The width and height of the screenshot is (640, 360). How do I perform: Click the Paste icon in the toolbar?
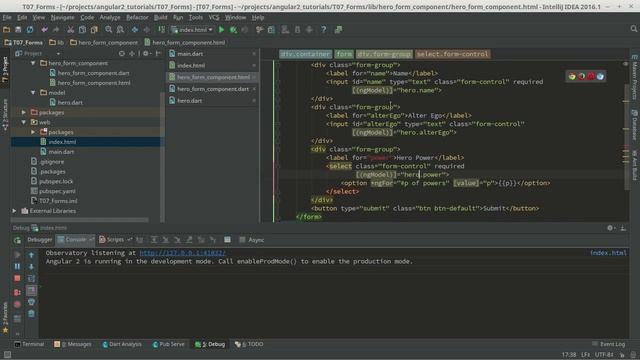[x=94, y=30]
